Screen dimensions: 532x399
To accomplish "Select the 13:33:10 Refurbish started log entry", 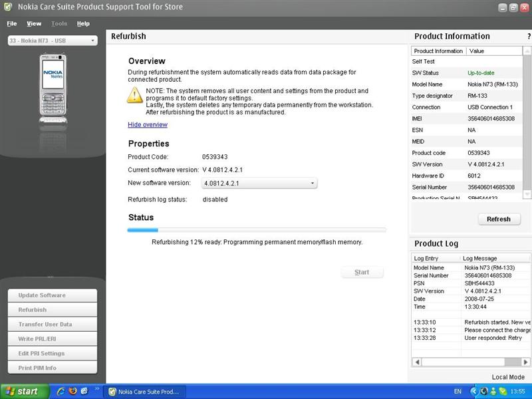I will 471,323.
